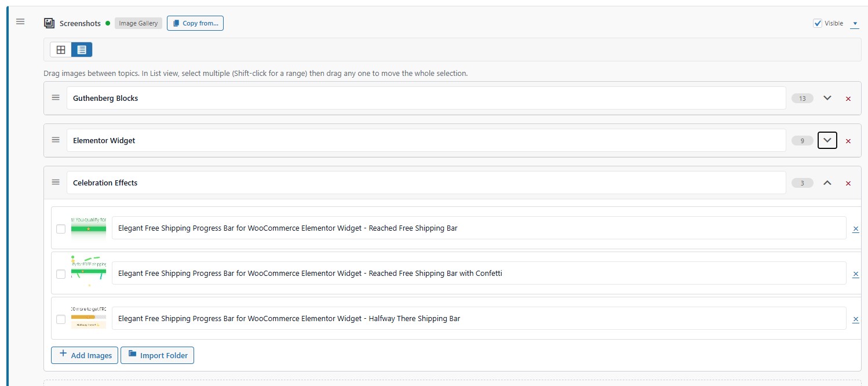Select the Reached Free Shipping Bar screenshot checkbox

pos(61,228)
